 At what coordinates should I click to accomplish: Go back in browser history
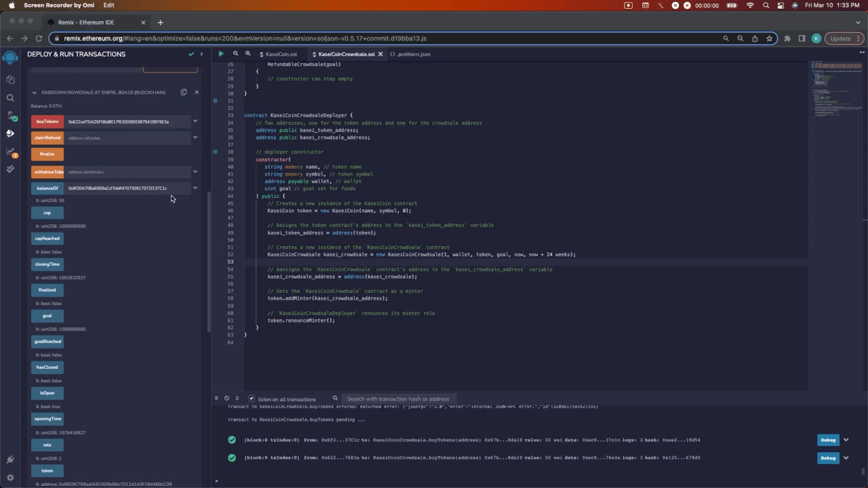(9, 39)
